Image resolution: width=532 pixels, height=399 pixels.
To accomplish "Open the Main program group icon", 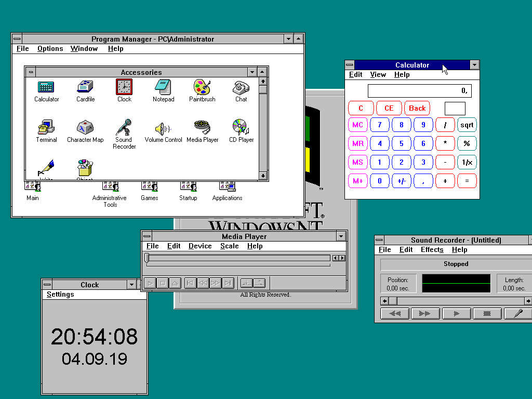I will pyautogui.click(x=33, y=187).
